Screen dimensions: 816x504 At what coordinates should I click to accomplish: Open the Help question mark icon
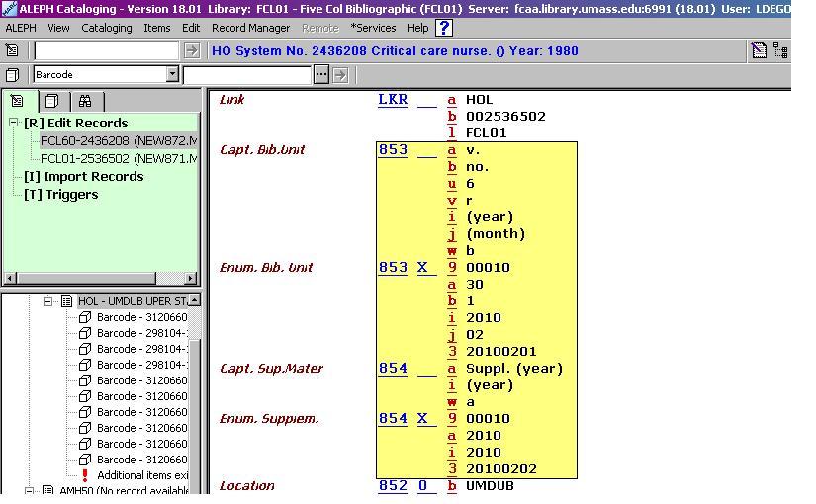(x=444, y=28)
